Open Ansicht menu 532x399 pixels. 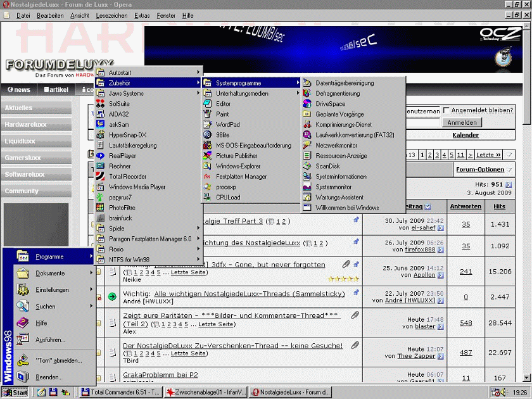click(80, 16)
